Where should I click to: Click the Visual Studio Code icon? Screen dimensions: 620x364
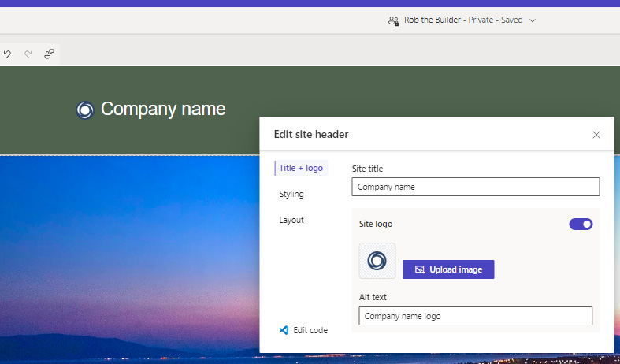coord(284,330)
